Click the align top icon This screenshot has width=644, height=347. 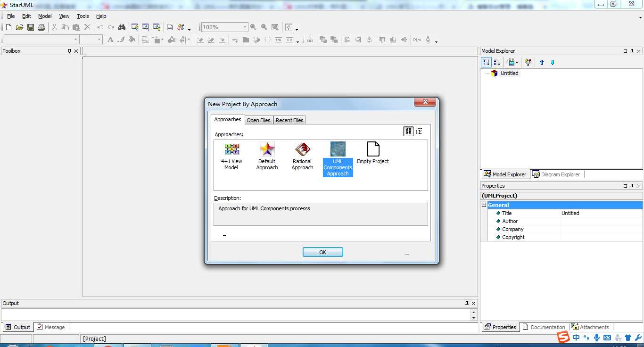point(382,40)
